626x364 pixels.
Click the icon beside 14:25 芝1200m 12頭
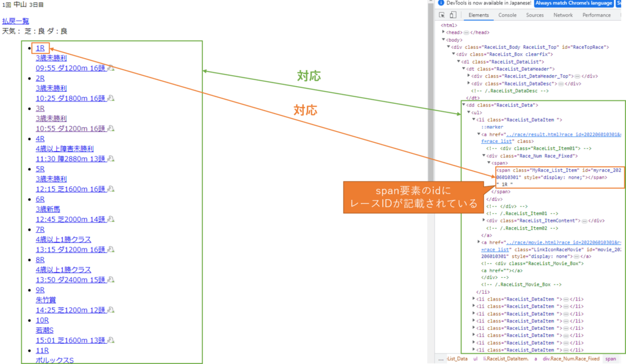pyautogui.click(x=111, y=310)
